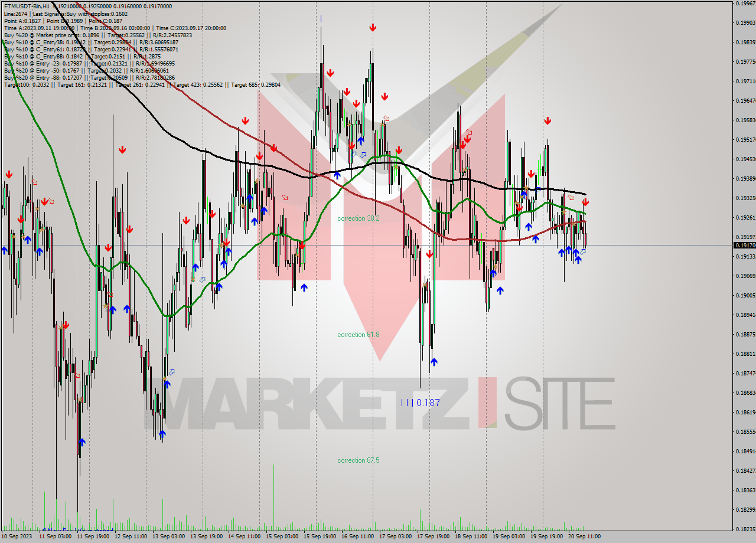Click the blue '| | | 0.187' label

(421, 403)
